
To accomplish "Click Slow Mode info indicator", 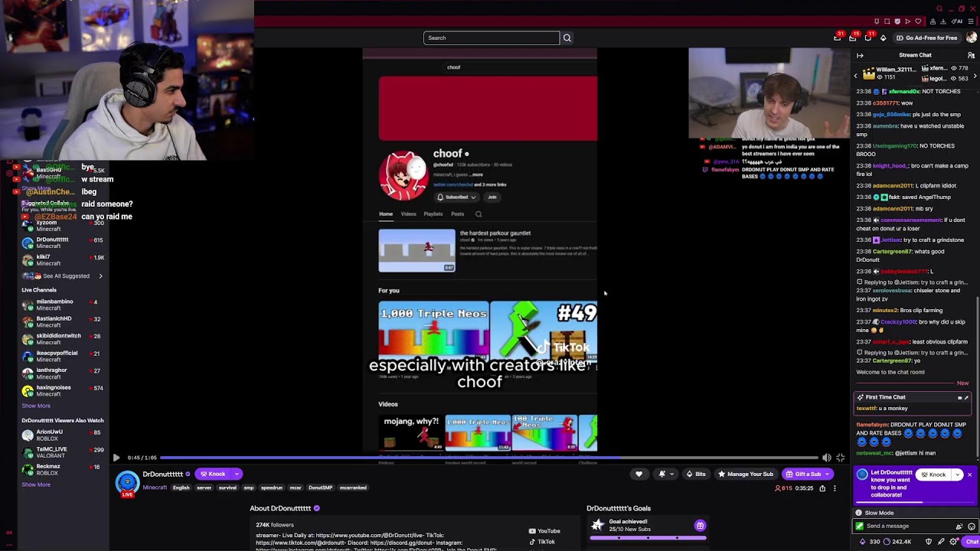I will click(875, 513).
